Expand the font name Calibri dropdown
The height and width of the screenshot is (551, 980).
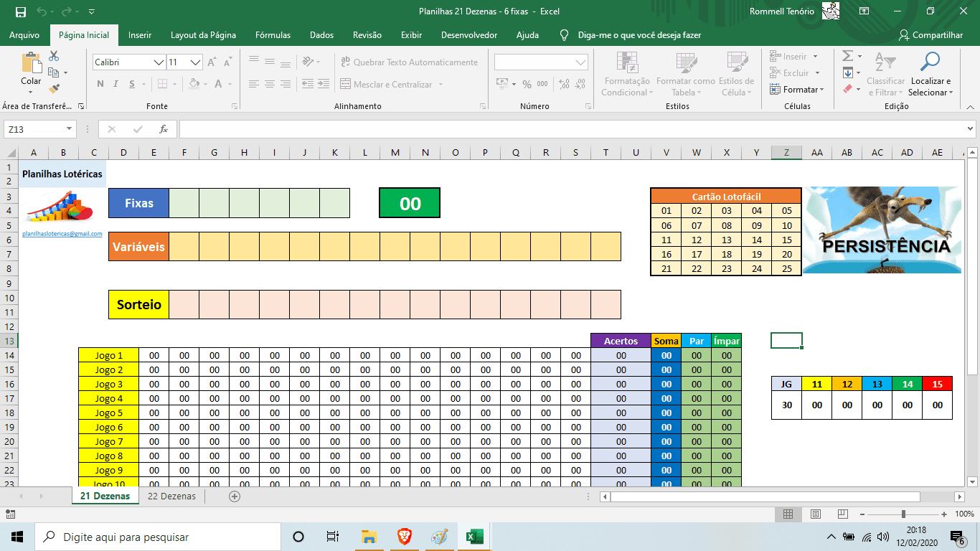[159, 63]
